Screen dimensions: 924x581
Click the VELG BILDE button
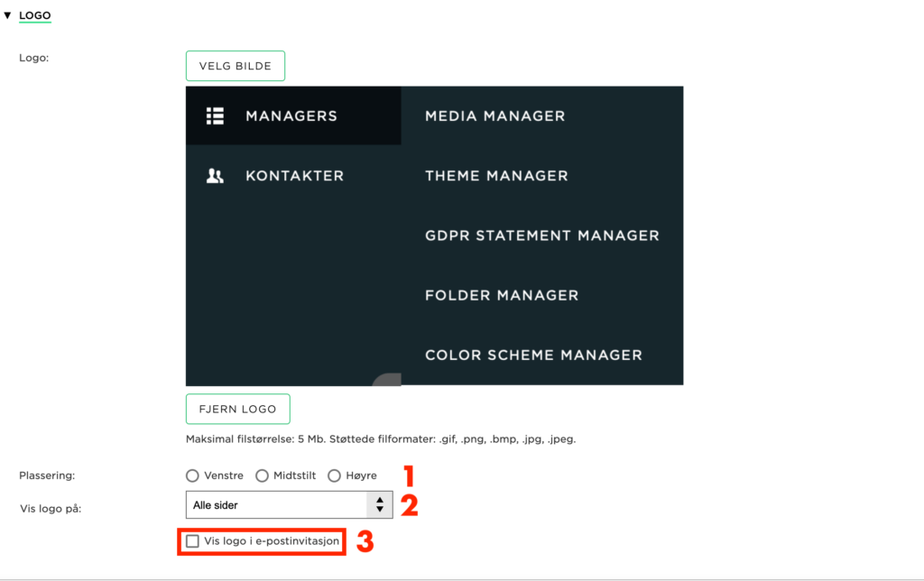click(x=236, y=66)
